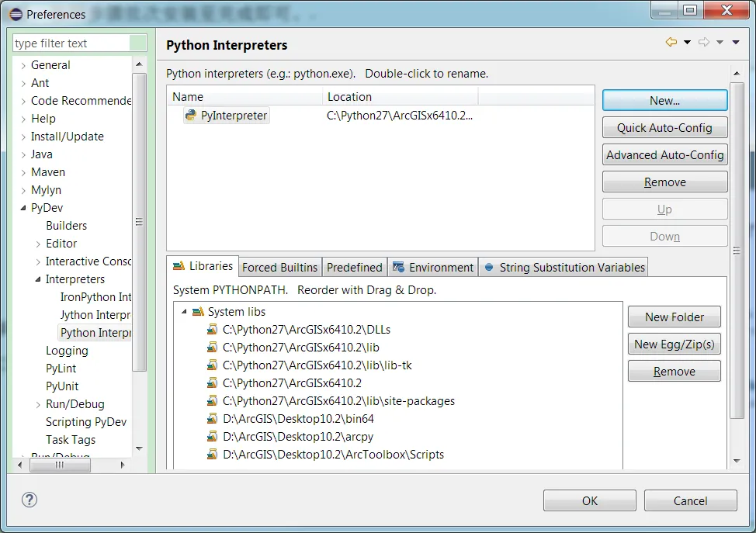Click the arcpy library path icon
Image resolution: width=756 pixels, height=533 pixels.
pyautogui.click(x=213, y=437)
